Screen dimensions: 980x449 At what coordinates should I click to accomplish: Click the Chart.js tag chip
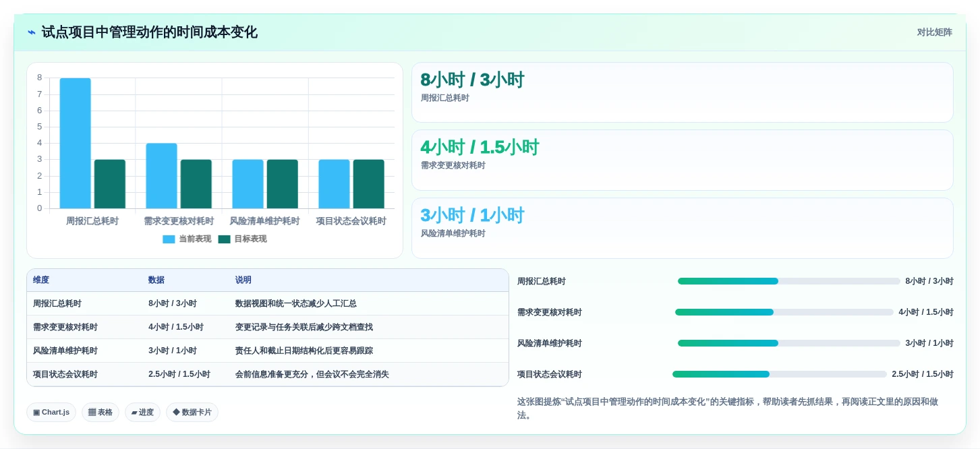click(x=51, y=412)
